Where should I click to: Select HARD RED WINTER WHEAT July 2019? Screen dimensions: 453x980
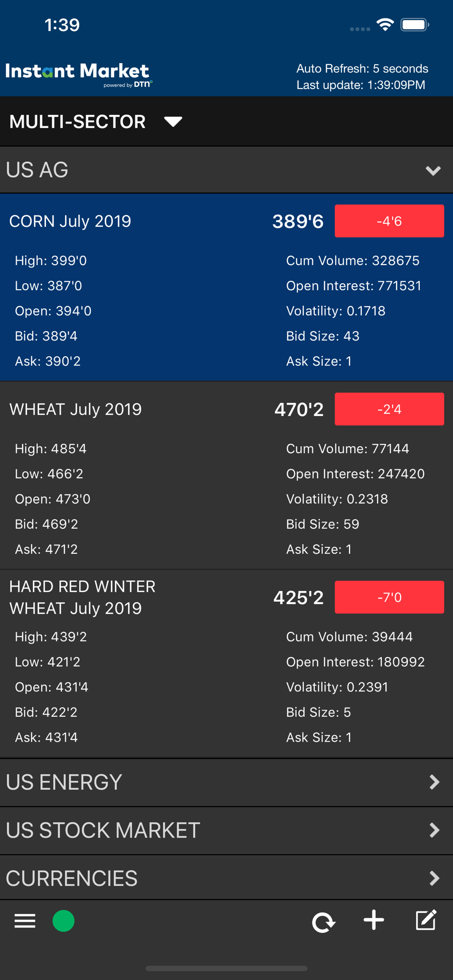coord(226,664)
